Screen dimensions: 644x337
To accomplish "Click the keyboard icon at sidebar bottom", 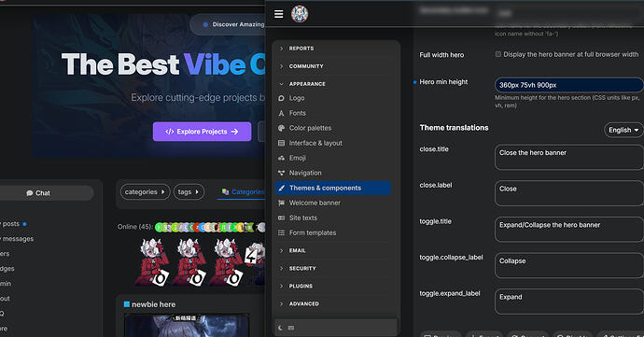I will pos(291,328).
